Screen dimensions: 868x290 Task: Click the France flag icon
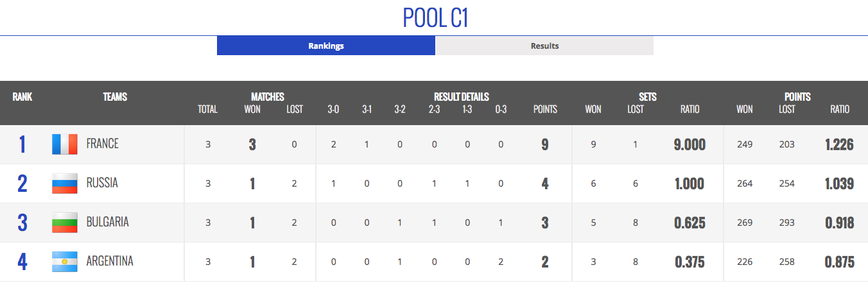(x=64, y=144)
